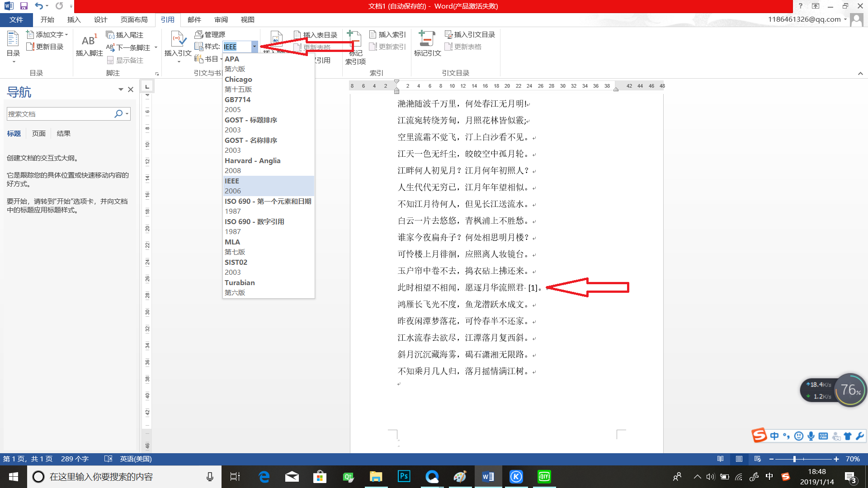The image size is (868, 488).
Task: Open the 文件 File tab
Action: point(16,20)
